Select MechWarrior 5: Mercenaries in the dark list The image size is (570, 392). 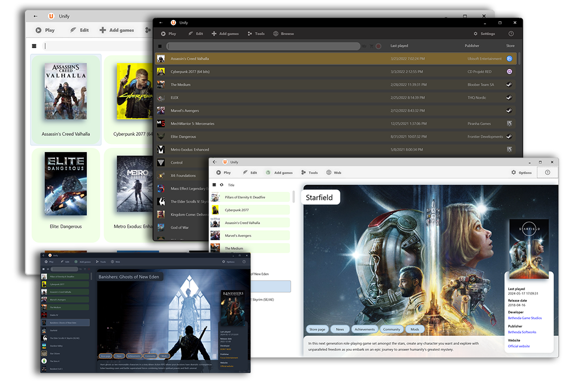click(x=336, y=123)
